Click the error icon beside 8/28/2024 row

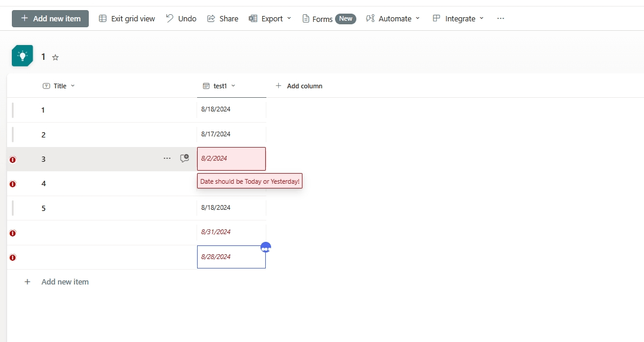pyautogui.click(x=13, y=257)
